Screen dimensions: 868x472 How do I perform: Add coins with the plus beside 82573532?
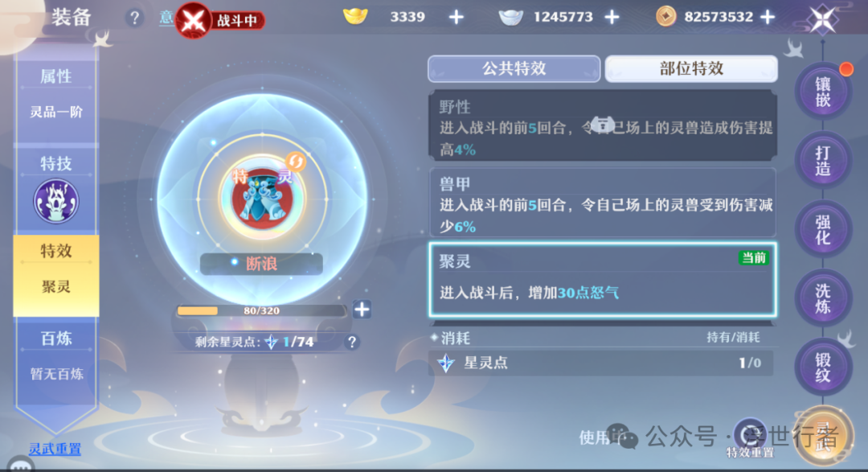click(768, 17)
